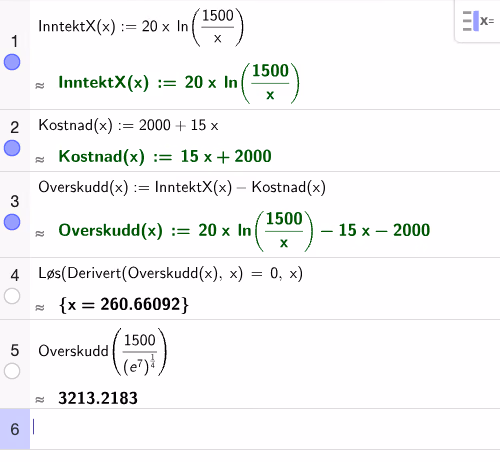Select row number 3 header
The image size is (500, 462).
[x=14, y=201]
